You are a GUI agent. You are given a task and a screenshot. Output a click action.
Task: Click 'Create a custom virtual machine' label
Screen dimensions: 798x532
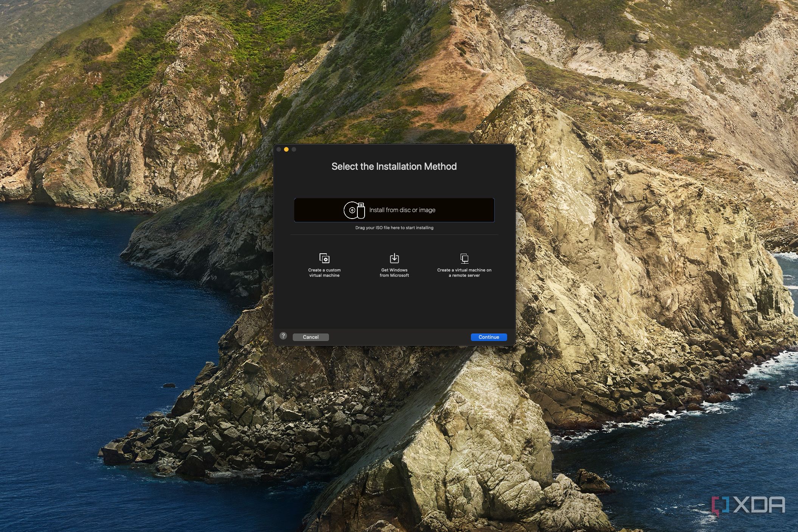click(x=324, y=273)
